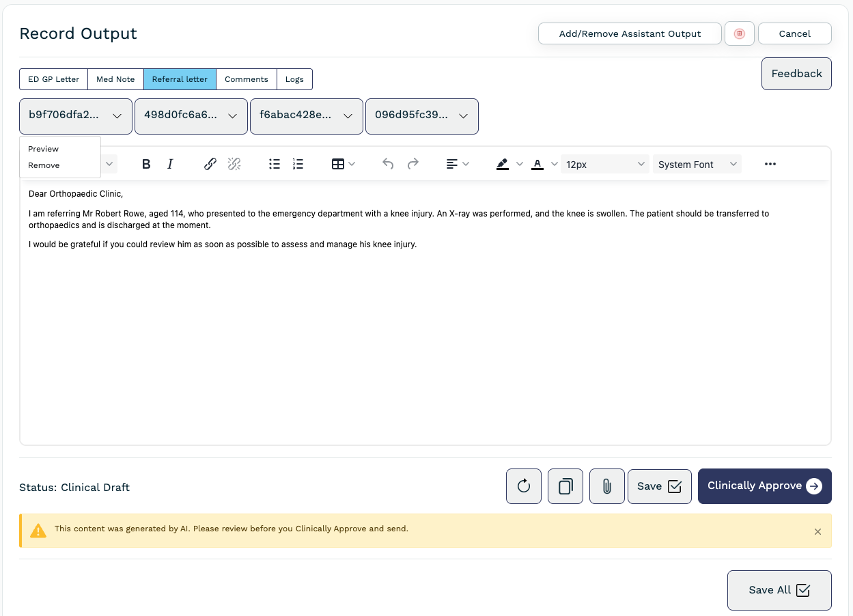Open the System Font dropdown

[x=697, y=165]
